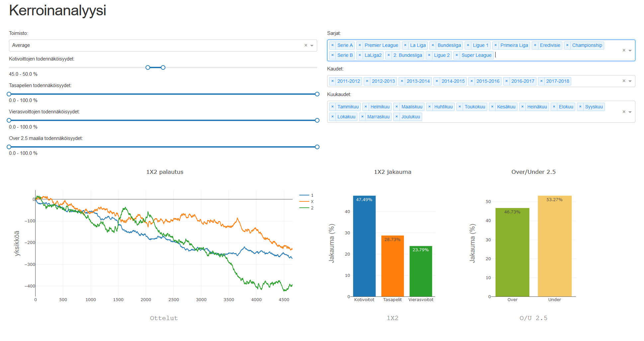644x341 pixels.
Task: Remove the Super League tag
Action: click(457, 55)
